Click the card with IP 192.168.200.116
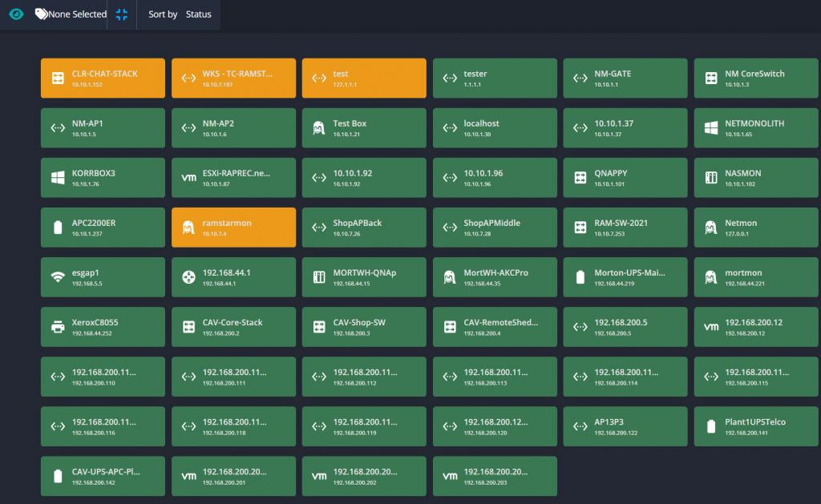Viewport: 821px width, 504px height. click(x=103, y=426)
